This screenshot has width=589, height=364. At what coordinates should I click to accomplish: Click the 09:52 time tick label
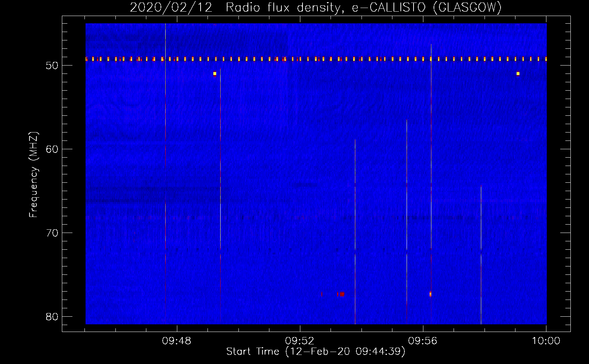tap(300, 341)
